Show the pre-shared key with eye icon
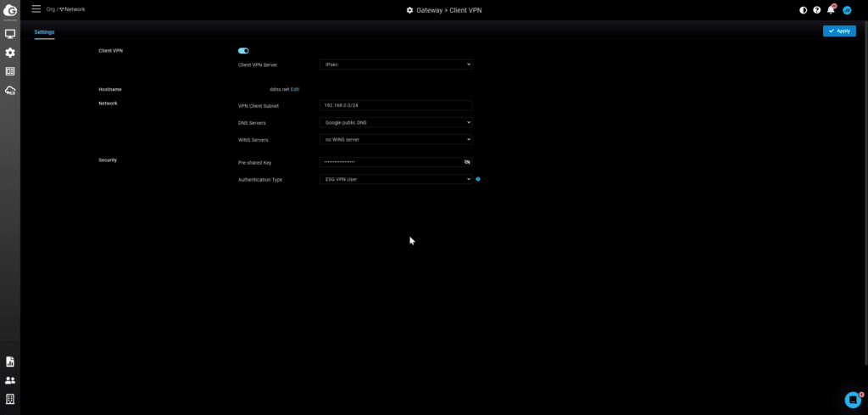 [x=466, y=161]
